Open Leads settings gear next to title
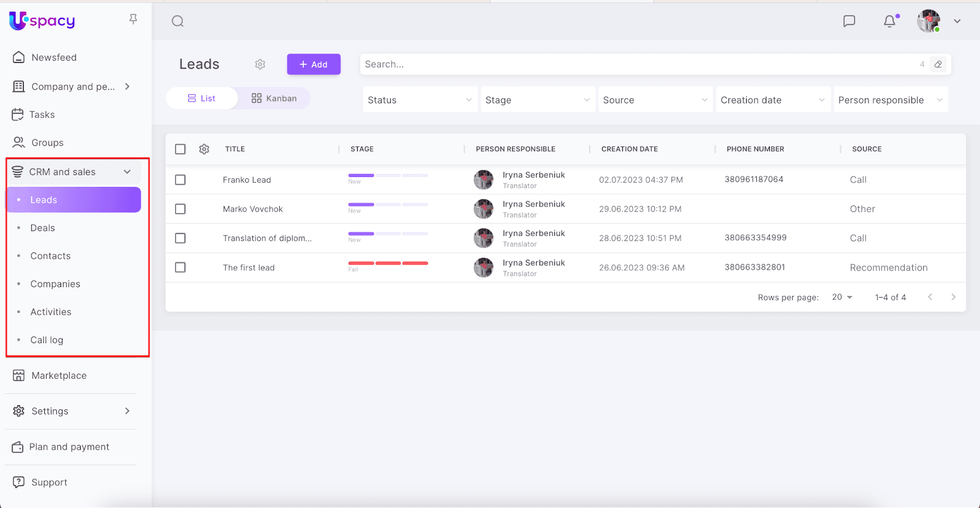Viewport: 980px width, 508px height. tap(260, 64)
